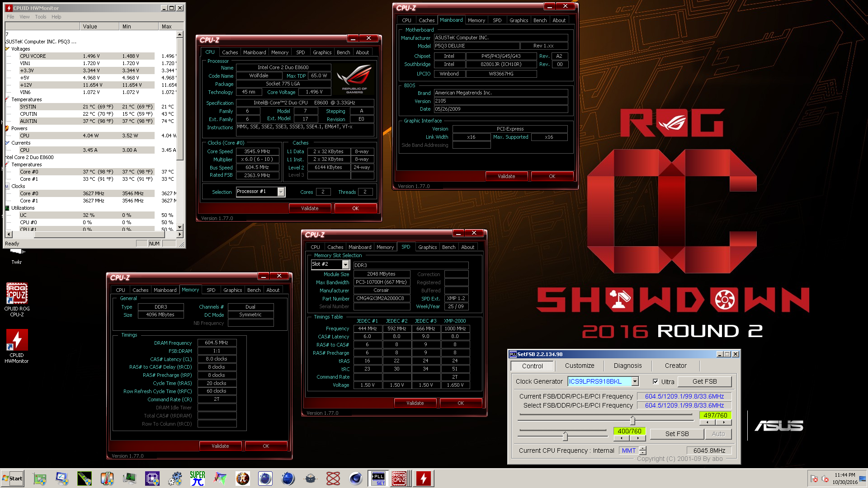Screen dimensions: 868x488
Task: Launch the purple CPU chip taskbar icon
Action: coord(152,479)
